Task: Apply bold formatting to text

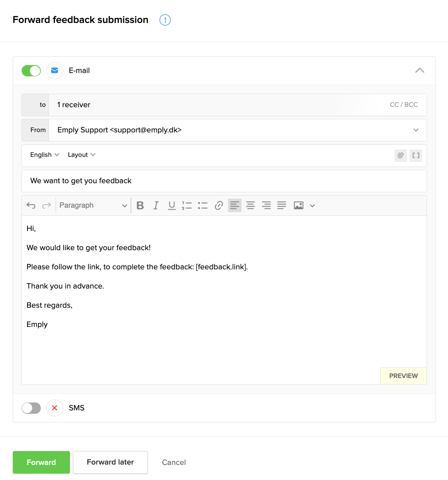Action: coord(140,205)
